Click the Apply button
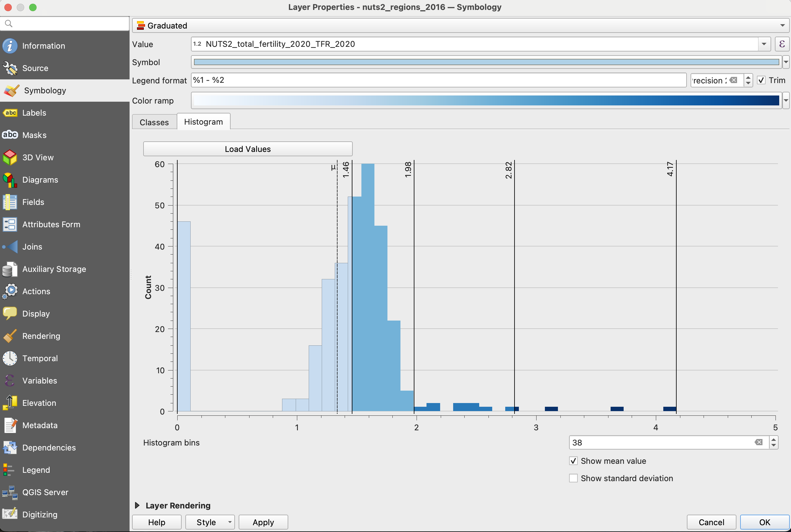 coord(263,522)
